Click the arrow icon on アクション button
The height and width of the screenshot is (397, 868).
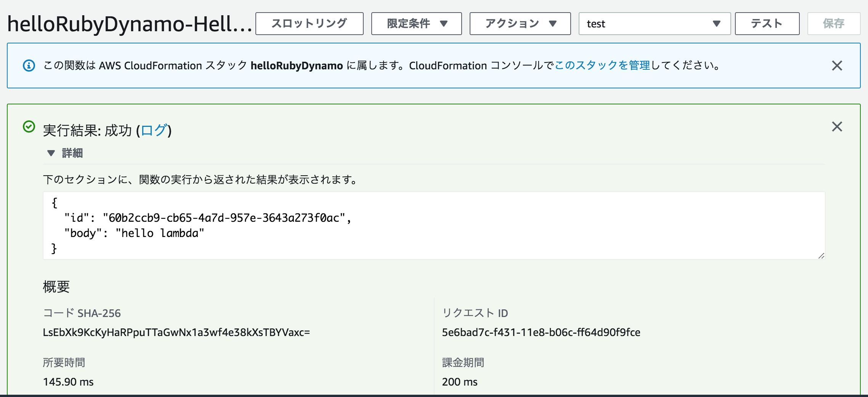(554, 24)
